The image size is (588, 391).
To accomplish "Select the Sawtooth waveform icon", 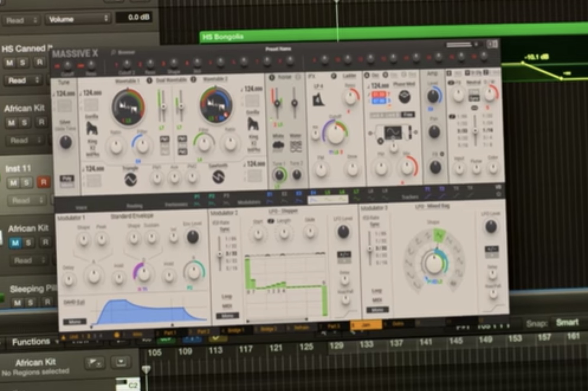I will click(x=218, y=177).
